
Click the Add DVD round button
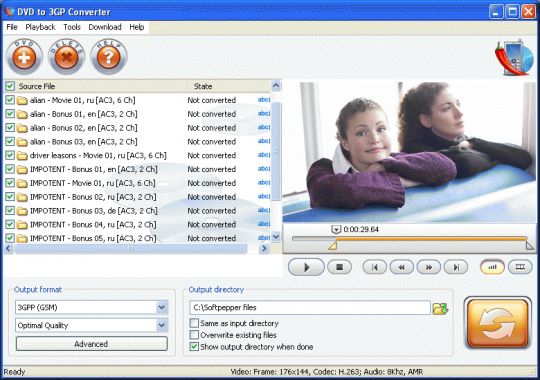pos(24,57)
